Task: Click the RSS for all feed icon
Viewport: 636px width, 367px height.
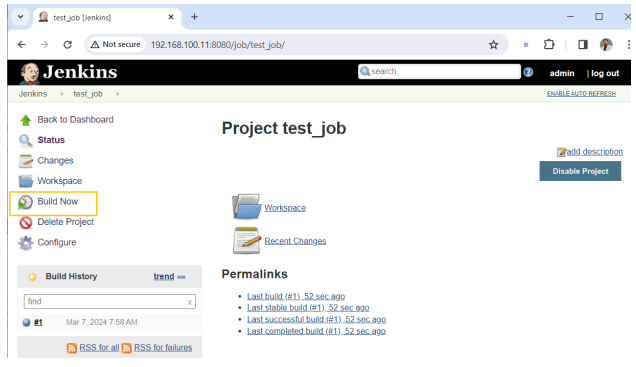Action: coord(72,348)
